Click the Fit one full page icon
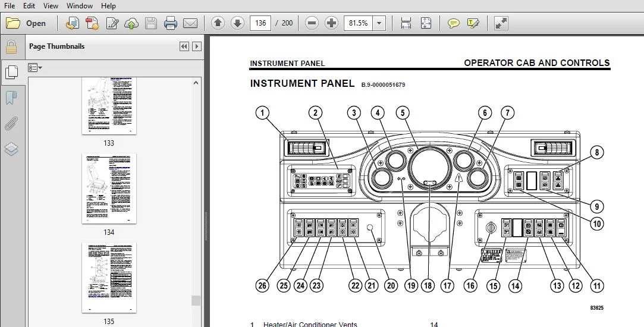Screen dimensions: 644x327 [426, 23]
